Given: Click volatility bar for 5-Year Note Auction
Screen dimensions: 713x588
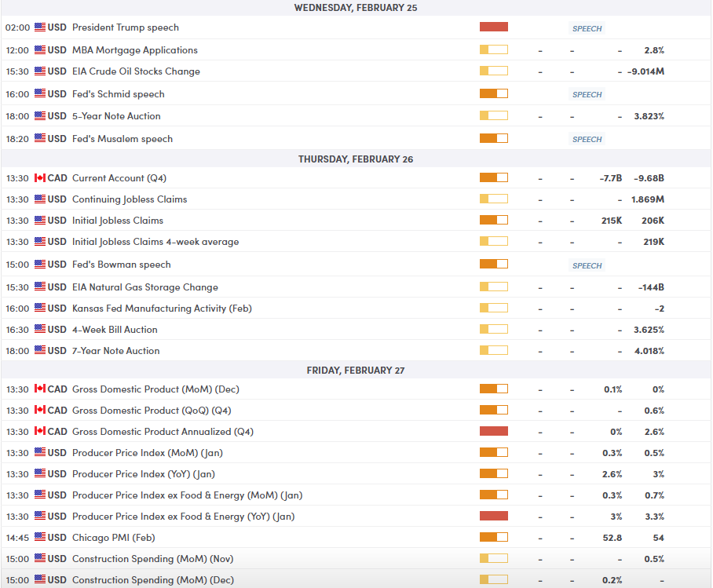Looking at the screenshot, I should point(494,115).
